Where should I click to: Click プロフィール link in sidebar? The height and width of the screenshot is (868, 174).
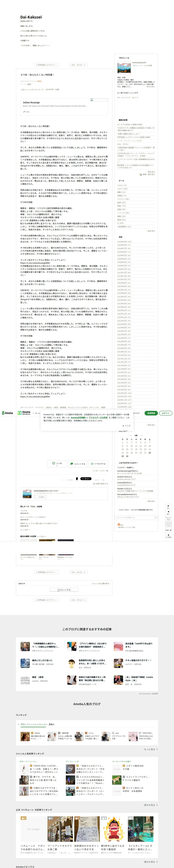click(x=137, y=65)
